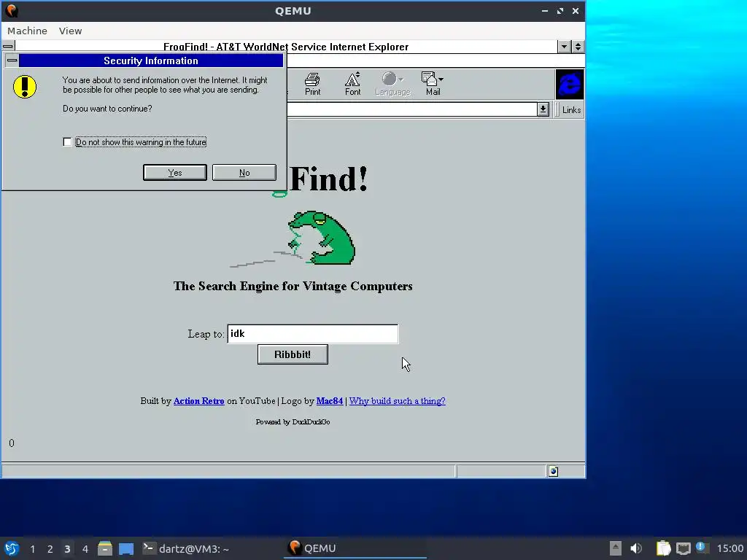Click the IE window maximize/restore arrows button
747x560 pixels.
pos(578,47)
